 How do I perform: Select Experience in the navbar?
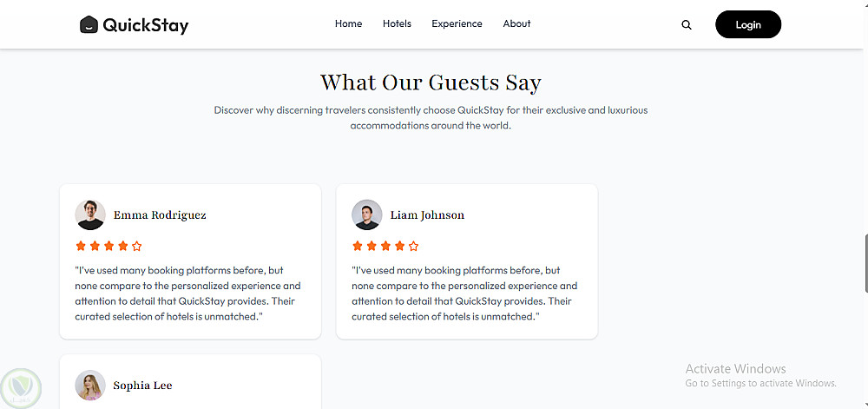pyautogui.click(x=457, y=23)
